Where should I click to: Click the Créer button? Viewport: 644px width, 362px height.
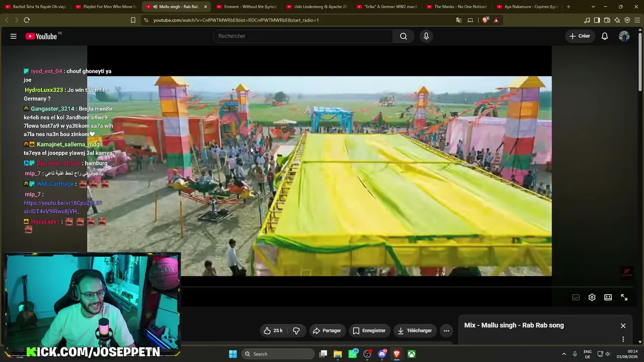pyautogui.click(x=580, y=36)
